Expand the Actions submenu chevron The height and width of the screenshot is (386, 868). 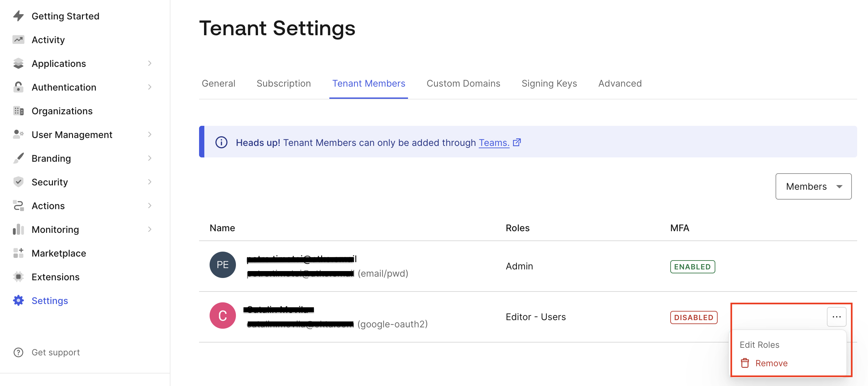click(x=150, y=206)
